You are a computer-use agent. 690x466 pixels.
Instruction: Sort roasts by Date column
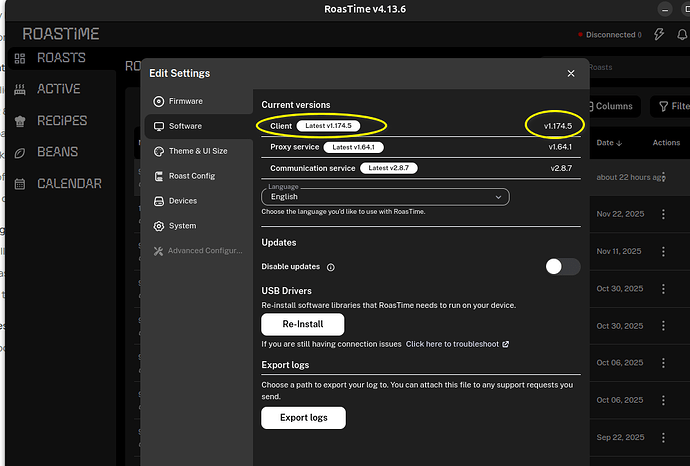pyautogui.click(x=608, y=143)
